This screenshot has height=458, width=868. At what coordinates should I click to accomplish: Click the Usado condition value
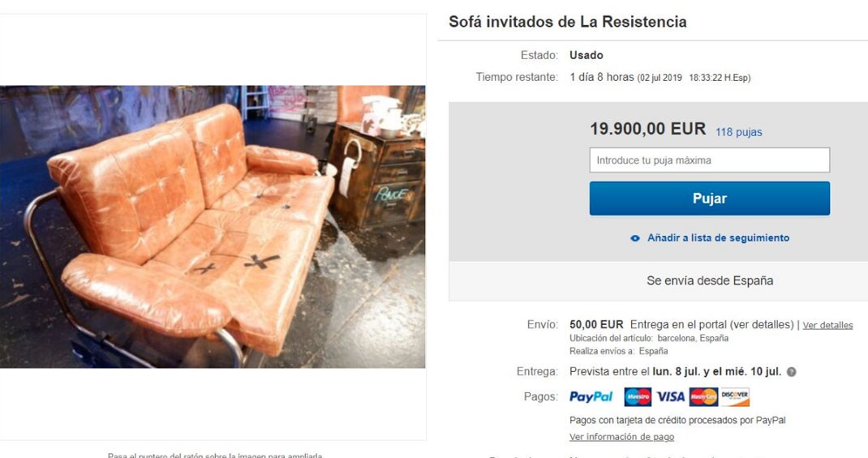pyautogui.click(x=587, y=55)
